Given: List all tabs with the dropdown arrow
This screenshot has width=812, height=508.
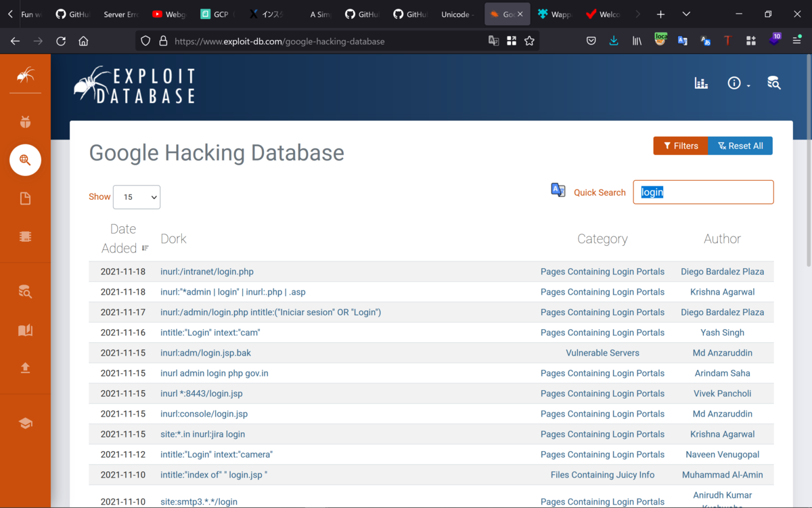Looking at the screenshot, I should point(686,14).
